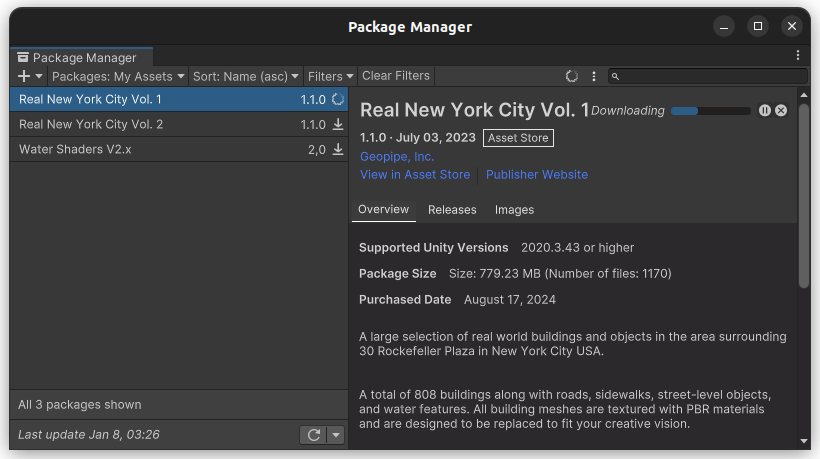
Task: Open the dropdown arrow beside the refresh button
Action: [x=336, y=435]
